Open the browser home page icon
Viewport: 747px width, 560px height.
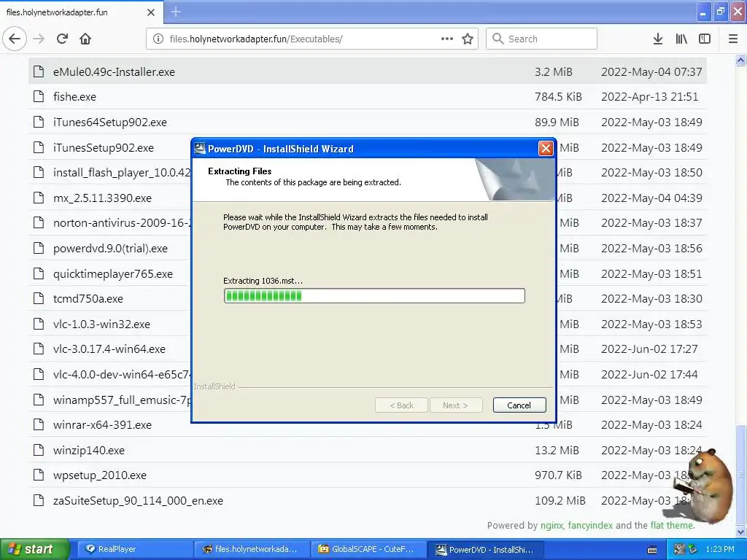(x=85, y=39)
